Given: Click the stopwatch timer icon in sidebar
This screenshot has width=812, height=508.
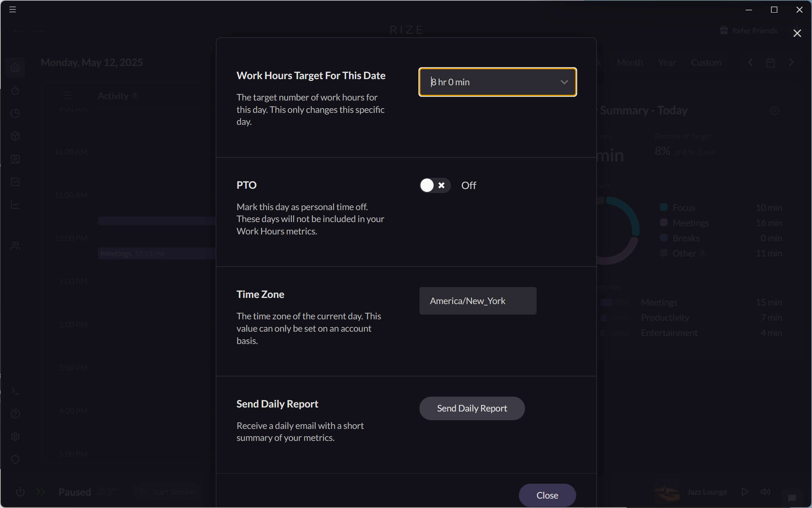Looking at the screenshot, I should (15, 90).
